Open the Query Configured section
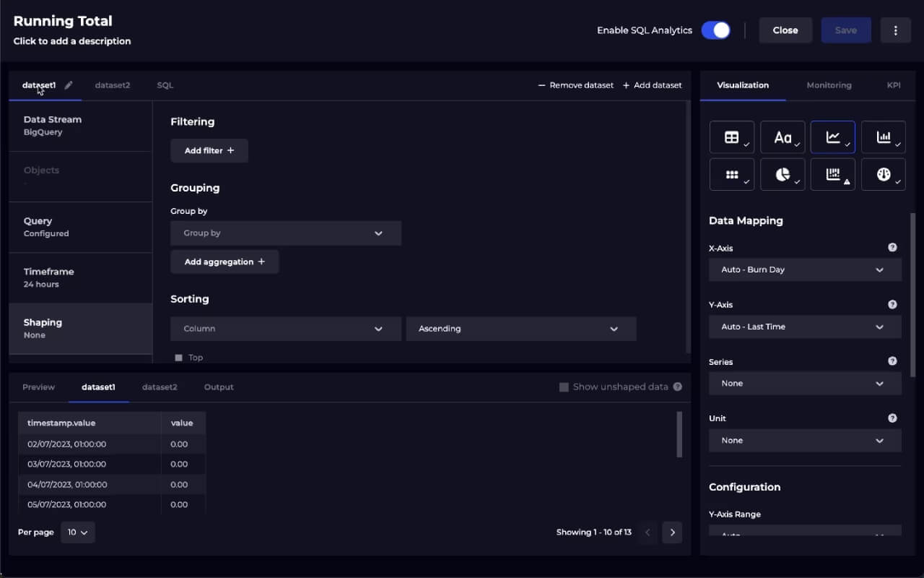 pos(80,227)
